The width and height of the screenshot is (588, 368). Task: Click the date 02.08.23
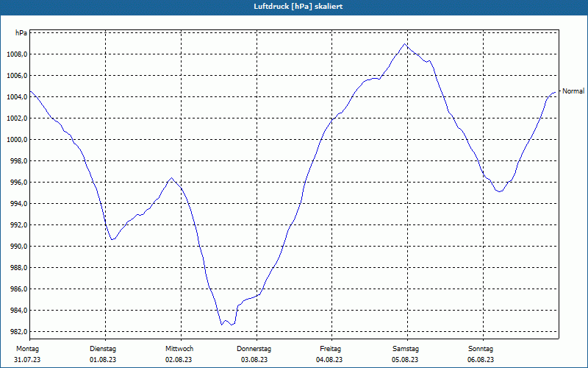179,360
